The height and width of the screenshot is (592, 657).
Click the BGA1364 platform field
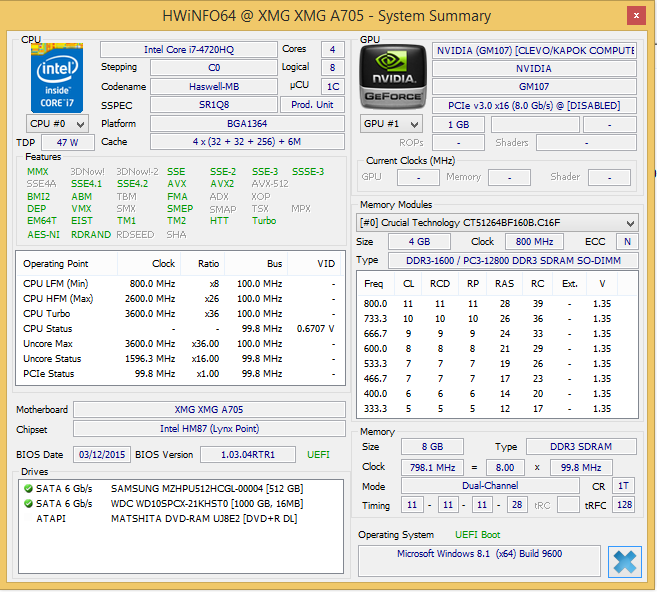pyautogui.click(x=247, y=124)
